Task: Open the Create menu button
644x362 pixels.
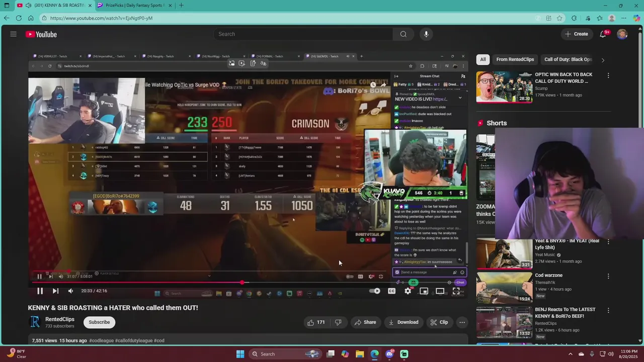Action: [x=576, y=34]
